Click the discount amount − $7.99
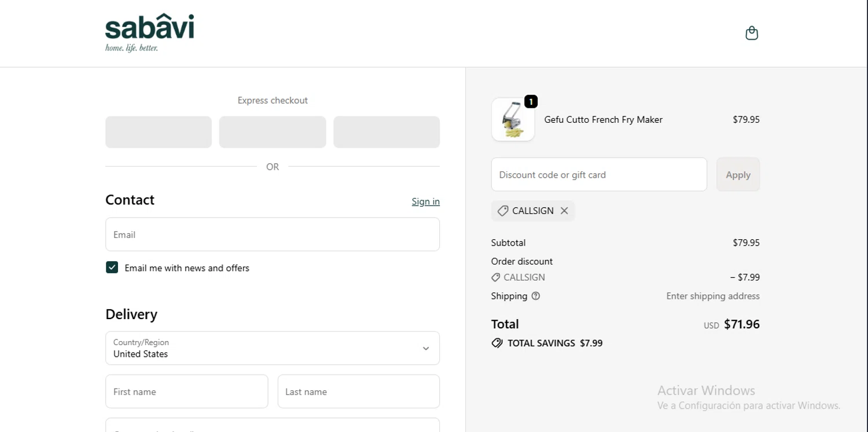The image size is (868, 432). tap(745, 277)
